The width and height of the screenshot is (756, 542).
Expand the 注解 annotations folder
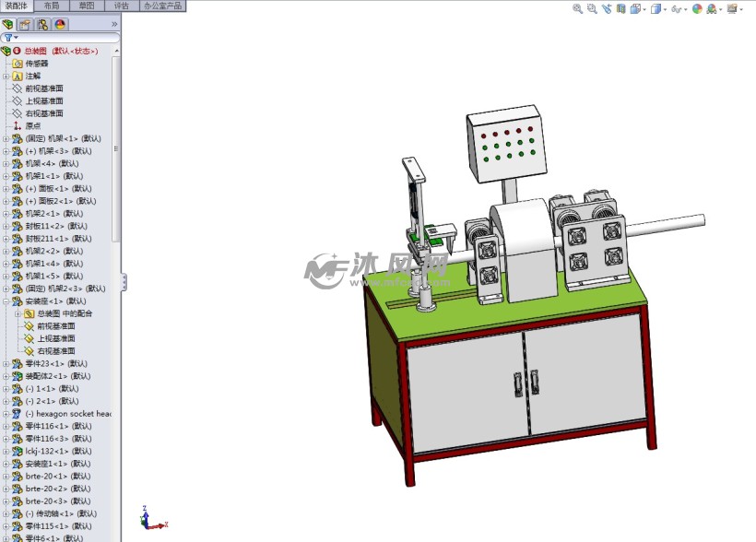[6, 77]
